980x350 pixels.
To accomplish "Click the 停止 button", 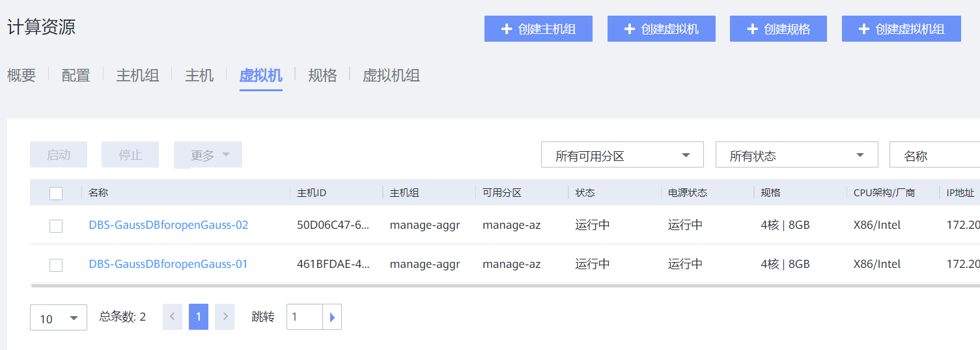I will point(130,155).
